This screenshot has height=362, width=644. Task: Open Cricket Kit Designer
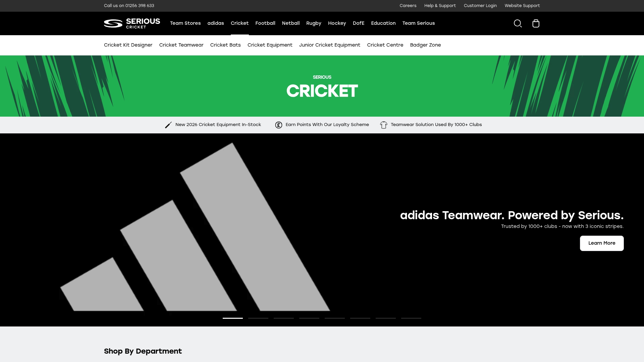pyautogui.click(x=128, y=45)
